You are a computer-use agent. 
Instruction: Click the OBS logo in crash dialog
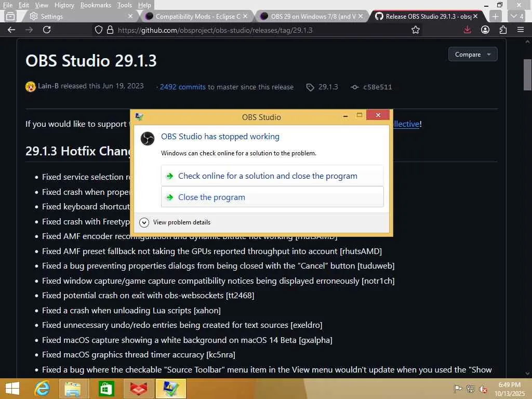tap(147, 138)
